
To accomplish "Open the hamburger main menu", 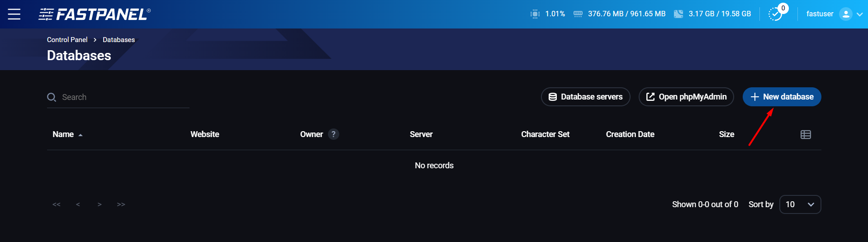I will (x=14, y=14).
